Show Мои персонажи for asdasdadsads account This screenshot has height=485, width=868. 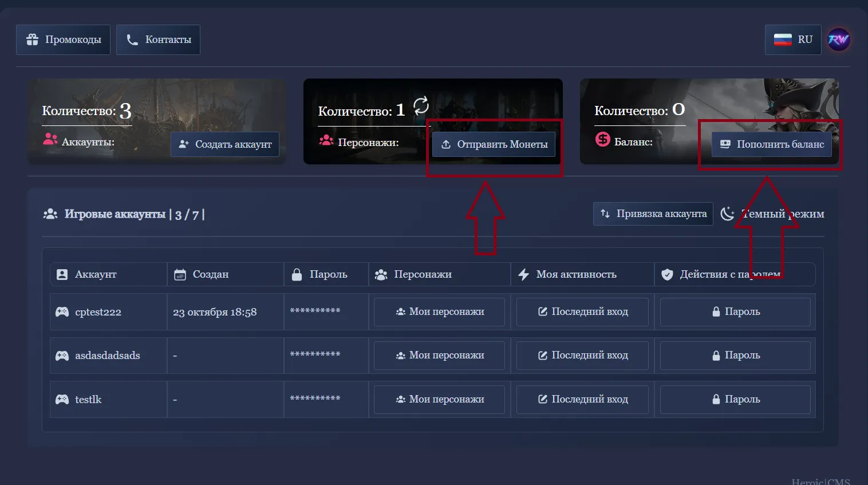(439, 356)
